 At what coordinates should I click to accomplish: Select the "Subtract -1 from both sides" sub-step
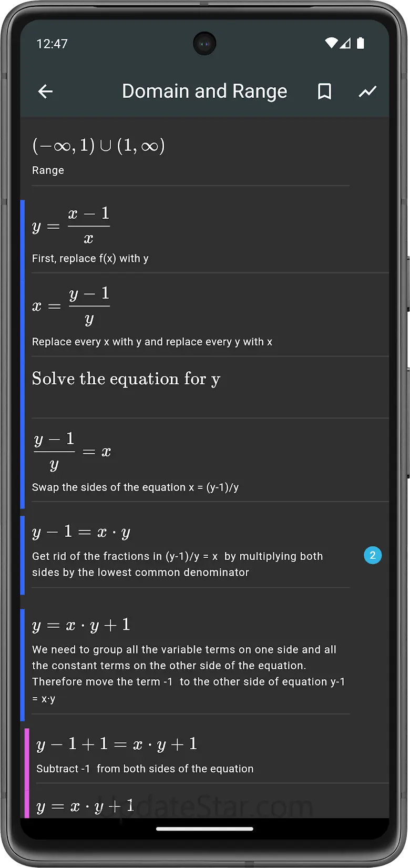click(x=145, y=769)
